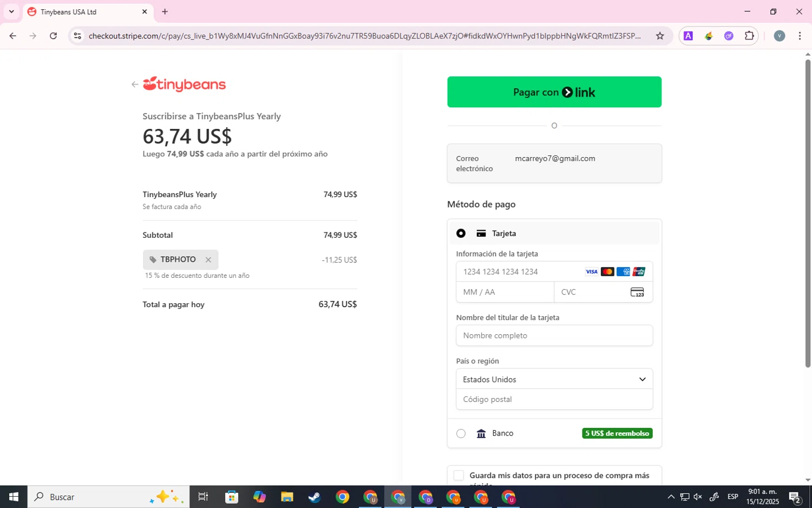Open site information icon in address bar
Viewport: 812px width, 508px height.
click(x=77, y=36)
